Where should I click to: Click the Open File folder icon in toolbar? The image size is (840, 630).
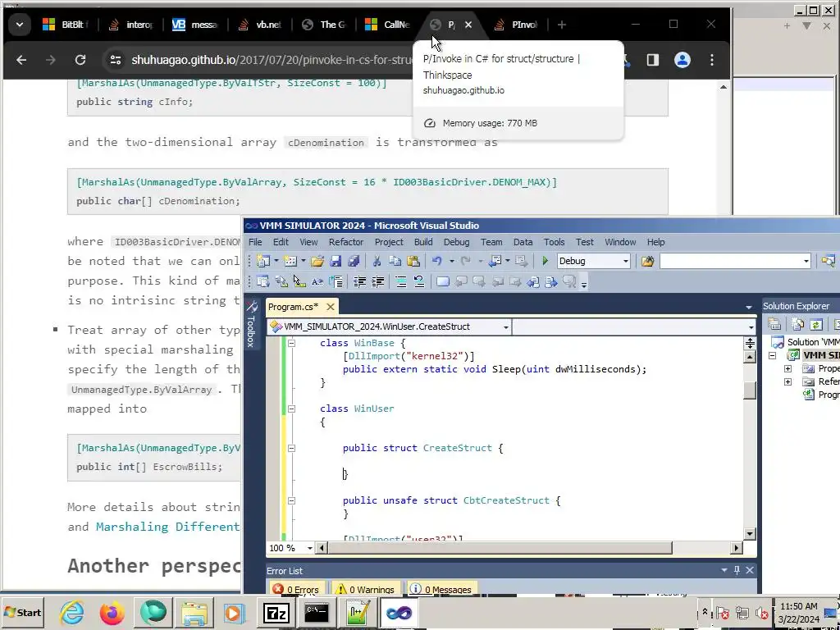(317, 262)
